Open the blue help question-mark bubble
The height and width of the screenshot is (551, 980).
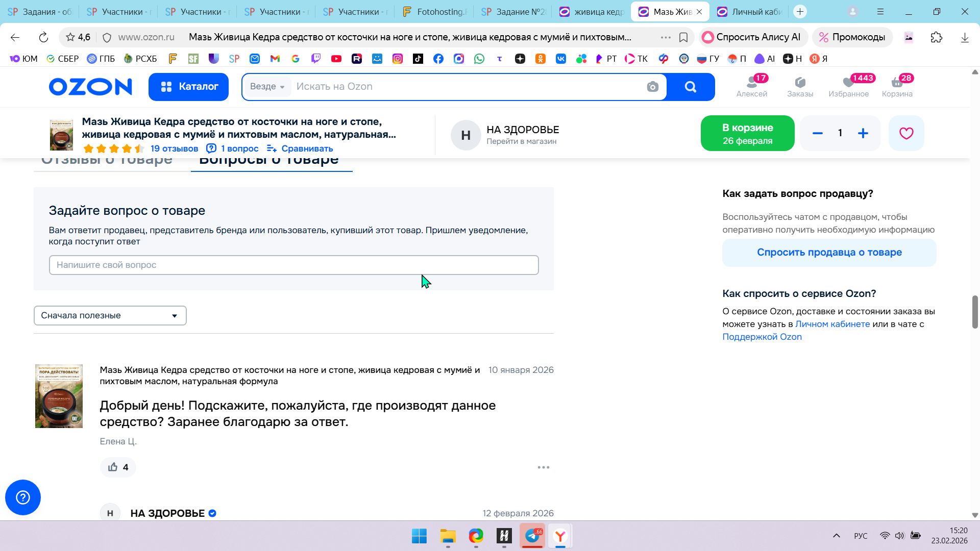[x=23, y=497]
